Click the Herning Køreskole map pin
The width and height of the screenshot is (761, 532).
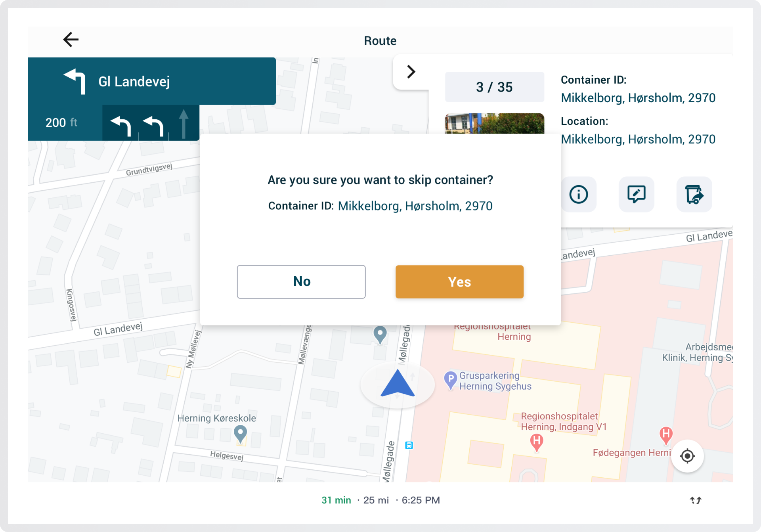[x=240, y=434]
